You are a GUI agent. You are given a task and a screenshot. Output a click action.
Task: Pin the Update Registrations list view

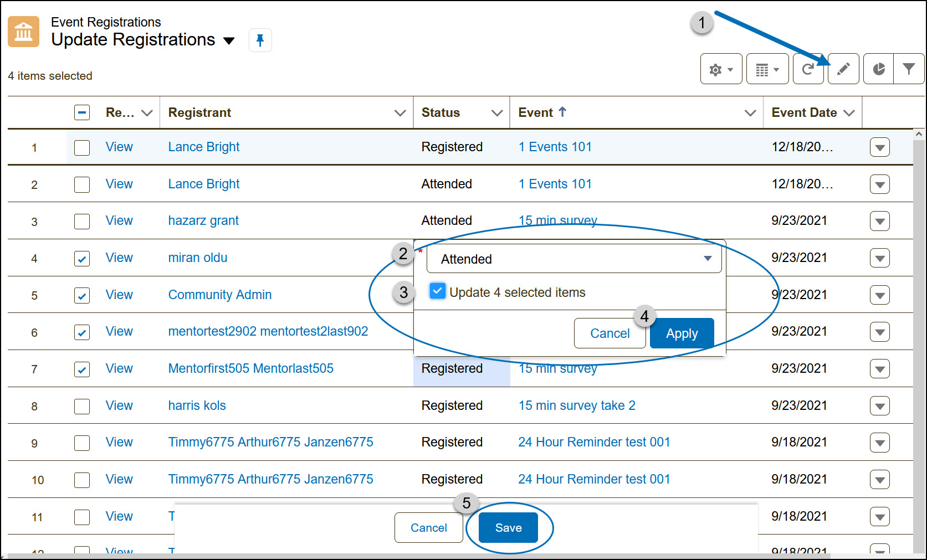click(x=260, y=40)
